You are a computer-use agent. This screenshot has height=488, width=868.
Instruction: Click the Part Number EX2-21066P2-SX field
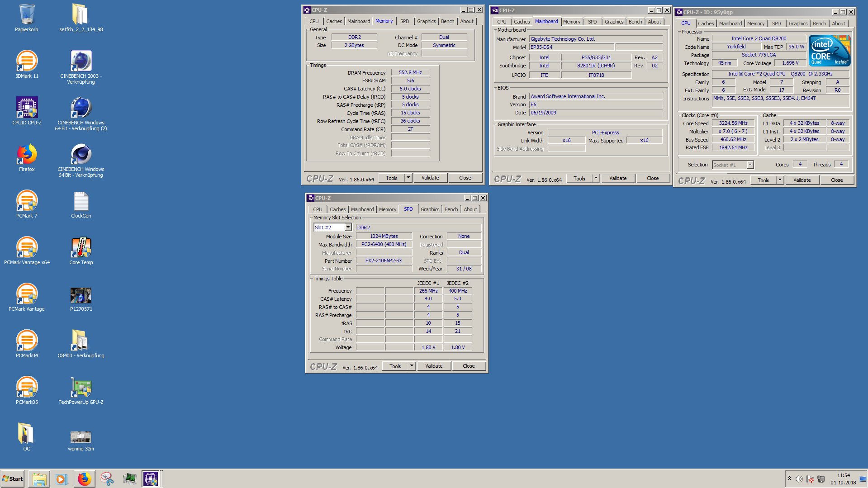click(384, 261)
